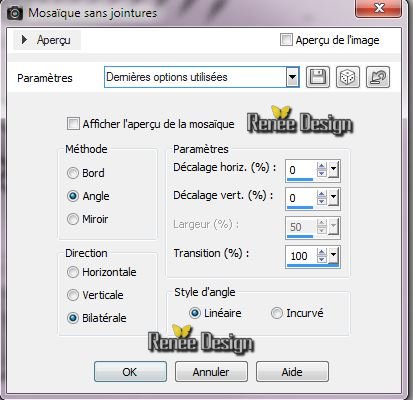Confirm with the OK button
Screen dimensions: 413x400
pyautogui.click(x=130, y=372)
